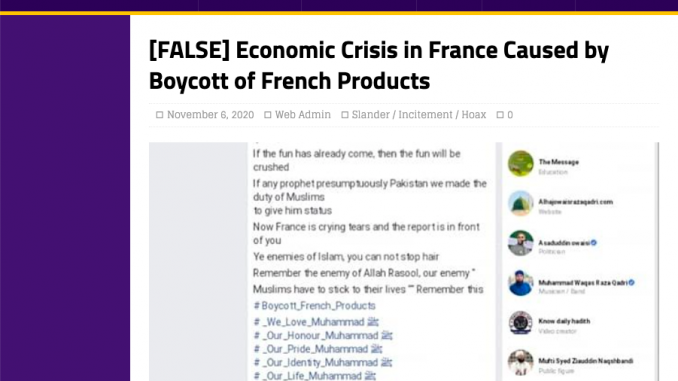Click the article headline about French boycott
This screenshot has height=381, width=678.
378,65
